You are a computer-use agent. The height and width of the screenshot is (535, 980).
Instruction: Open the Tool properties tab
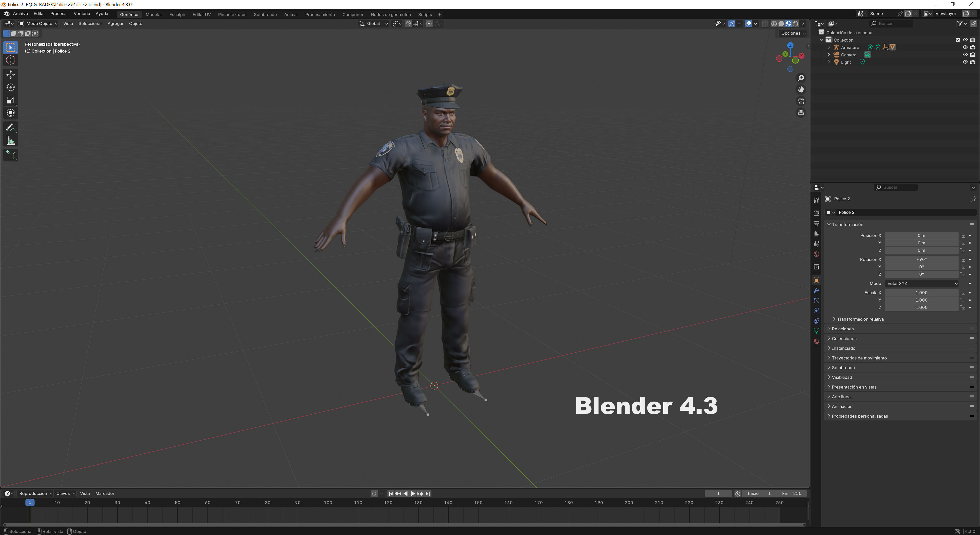(816, 200)
